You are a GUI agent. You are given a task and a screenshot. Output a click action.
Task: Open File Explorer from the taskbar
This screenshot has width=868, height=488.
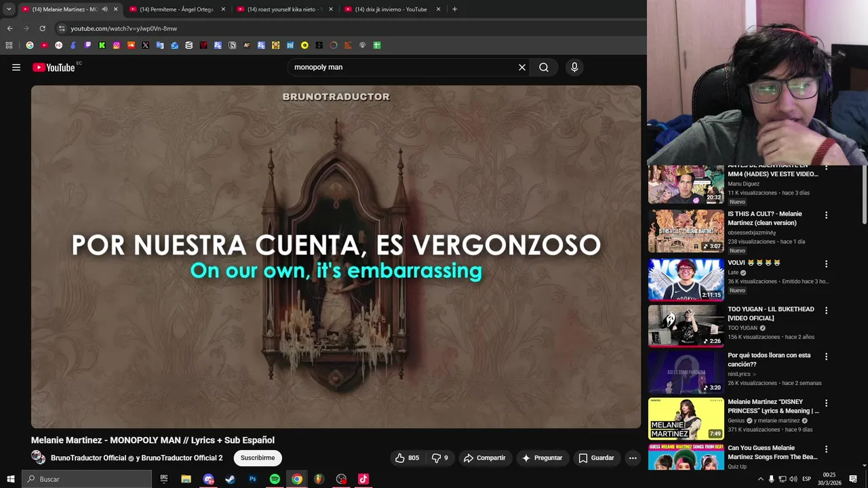(x=186, y=479)
